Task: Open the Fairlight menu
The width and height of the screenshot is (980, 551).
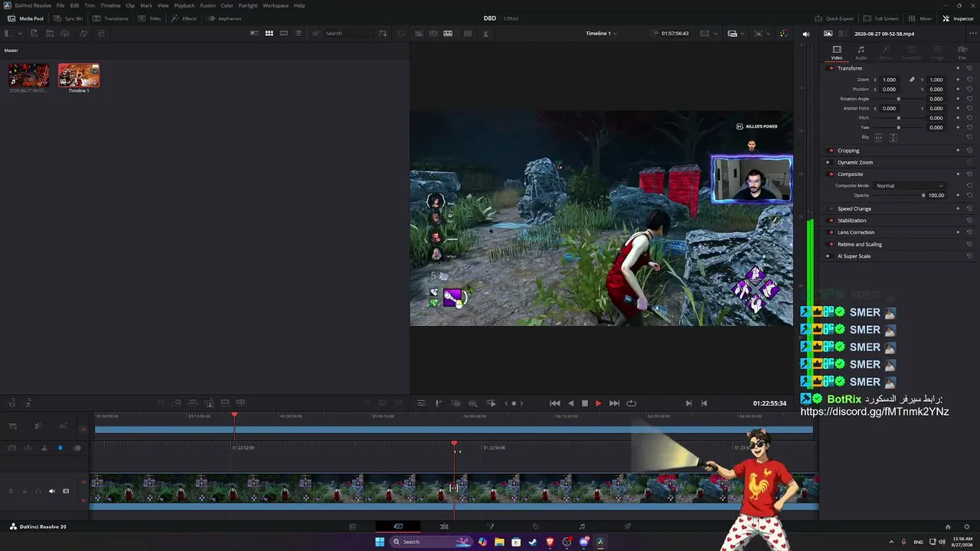Action: pos(248,5)
